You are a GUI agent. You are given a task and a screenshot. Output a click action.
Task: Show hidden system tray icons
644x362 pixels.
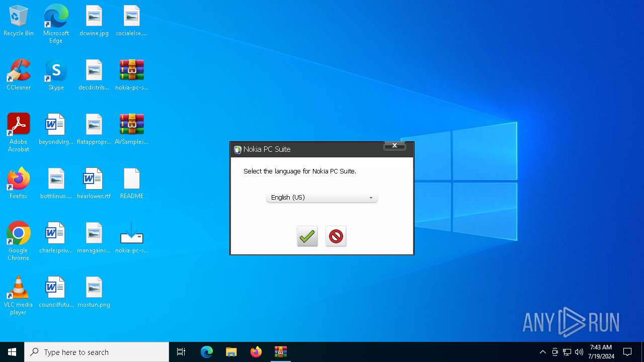point(542,352)
